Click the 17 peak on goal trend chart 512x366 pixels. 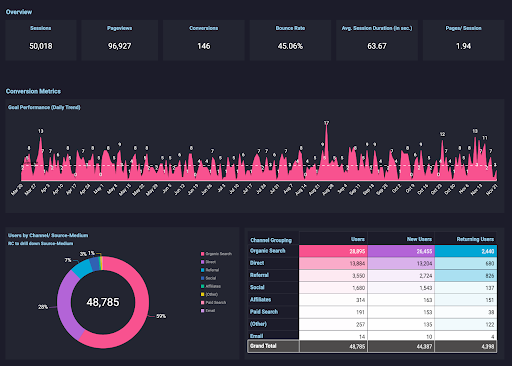pyautogui.click(x=326, y=123)
